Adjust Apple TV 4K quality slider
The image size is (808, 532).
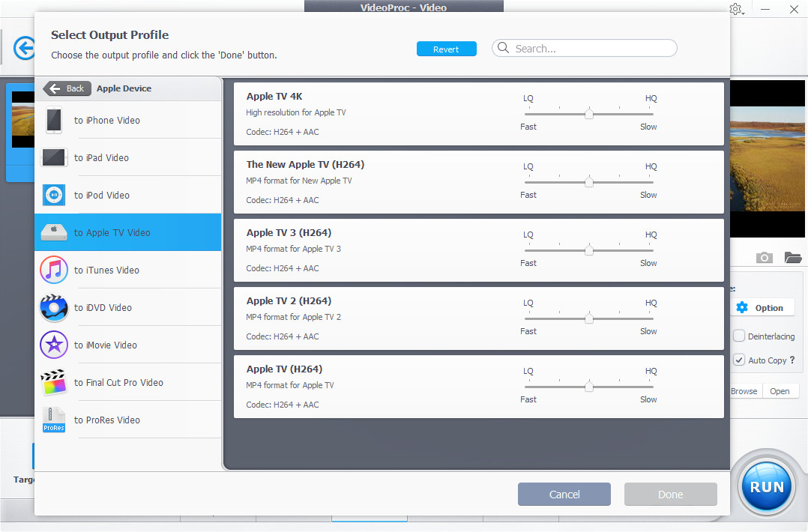589,114
